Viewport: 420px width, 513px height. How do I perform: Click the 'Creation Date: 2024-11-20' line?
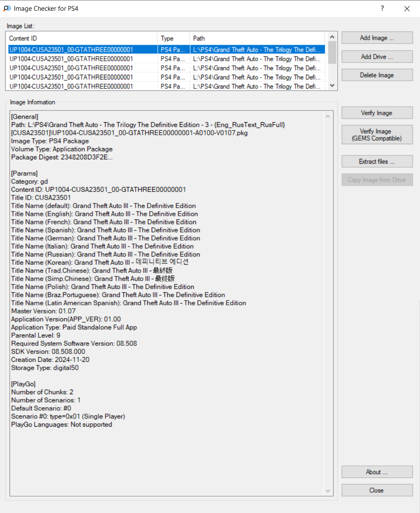click(x=51, y=360)
